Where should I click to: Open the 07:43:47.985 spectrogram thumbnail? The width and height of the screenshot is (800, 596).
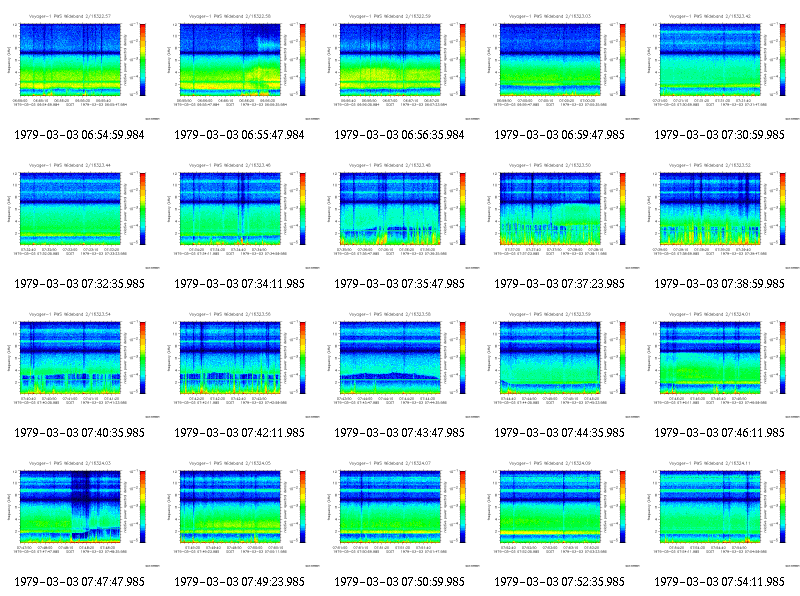tap(399, 364)
